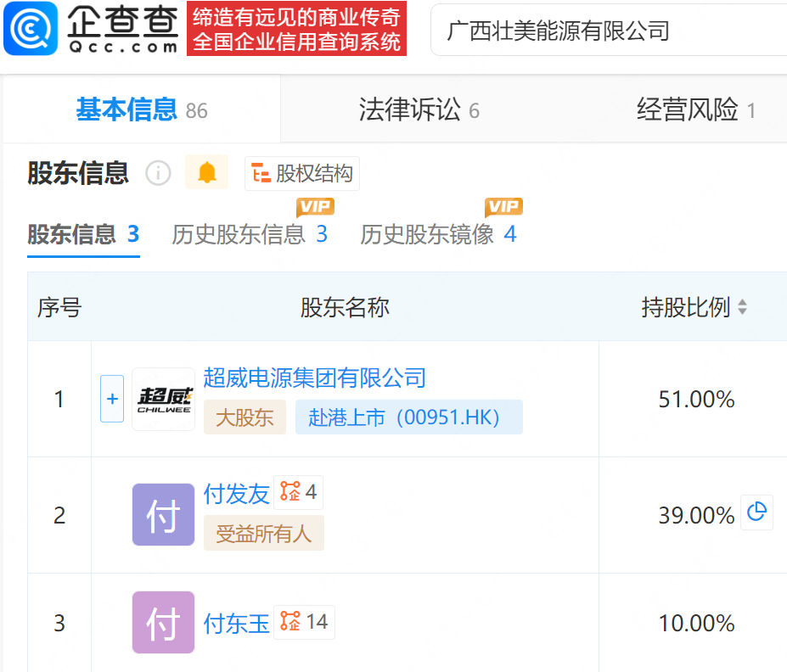Click the related-companies icon beside 付发友
This screenshot has width=787, height=672.
tap(290, 492)
